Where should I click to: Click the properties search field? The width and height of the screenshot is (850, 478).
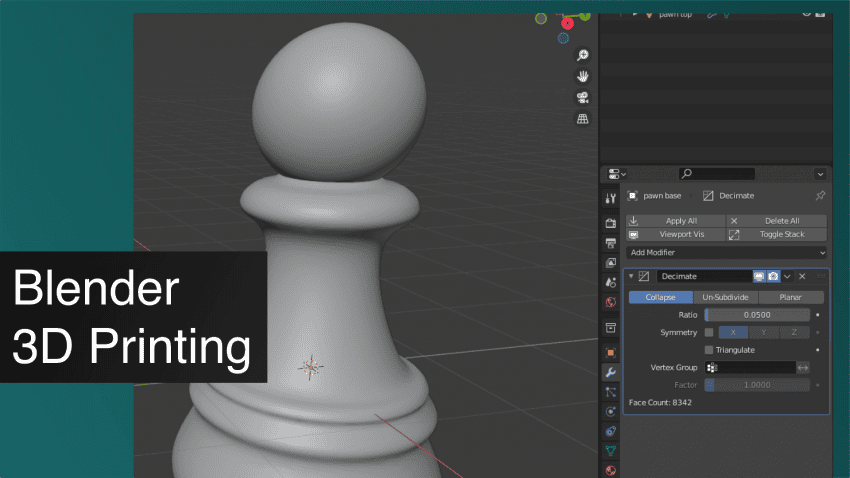(717, 174)
